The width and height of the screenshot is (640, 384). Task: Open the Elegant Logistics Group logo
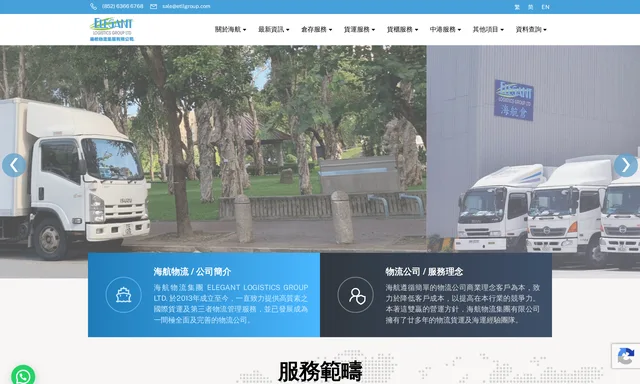pos(111,29)
